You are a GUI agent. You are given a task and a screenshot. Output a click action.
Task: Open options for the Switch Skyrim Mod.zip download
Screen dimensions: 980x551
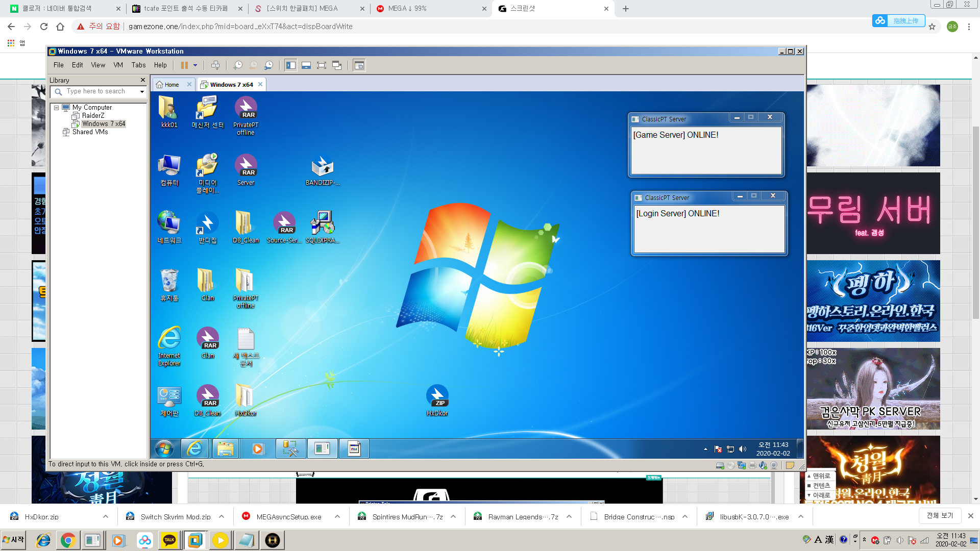[222, 516]
